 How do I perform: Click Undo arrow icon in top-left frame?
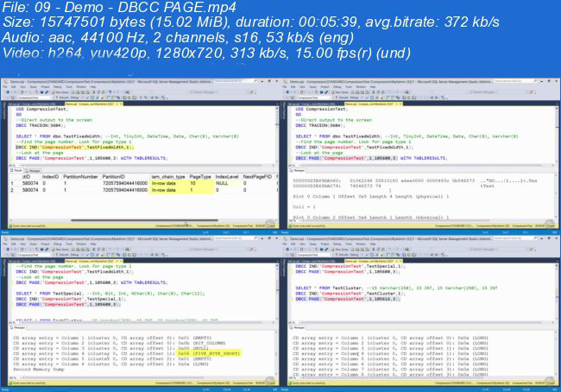click(x=110, y=92)
